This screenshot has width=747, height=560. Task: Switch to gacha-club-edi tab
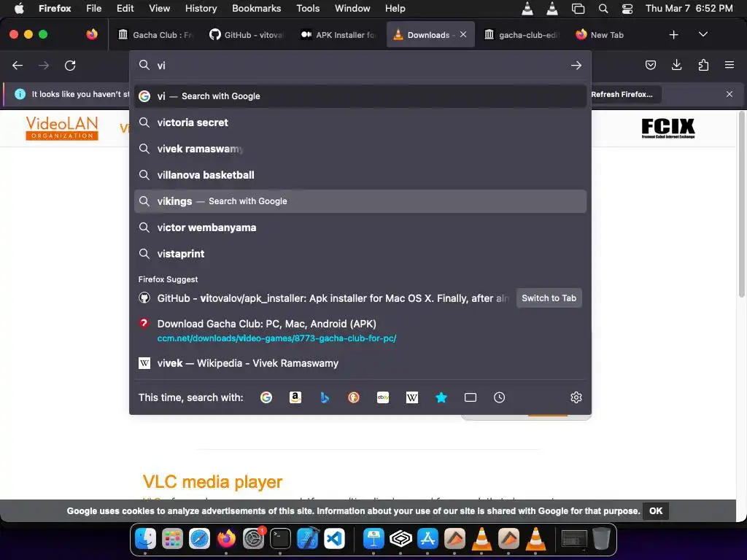coord(522,35)
